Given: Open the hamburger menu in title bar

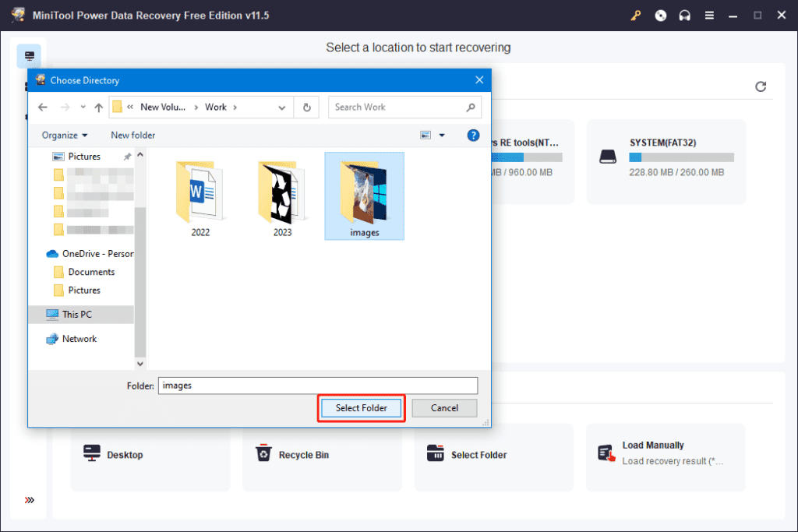Looking at the screenshot, I should (709, 16).
